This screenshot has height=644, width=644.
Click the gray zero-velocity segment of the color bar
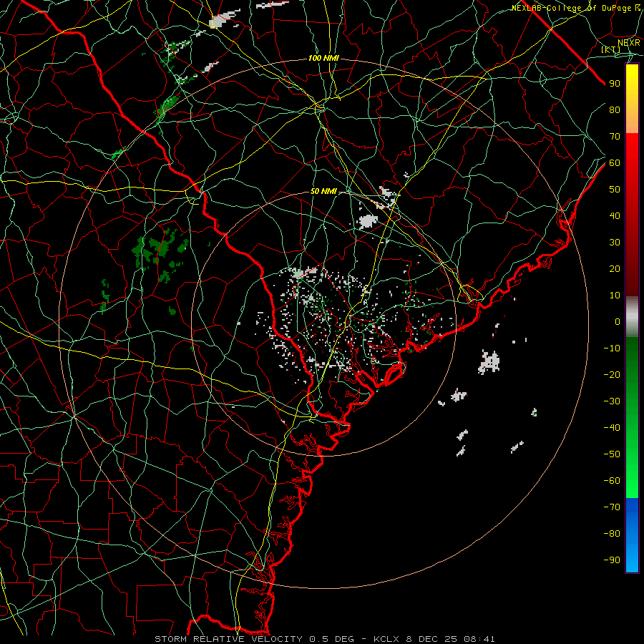click(x=632, y=316)
